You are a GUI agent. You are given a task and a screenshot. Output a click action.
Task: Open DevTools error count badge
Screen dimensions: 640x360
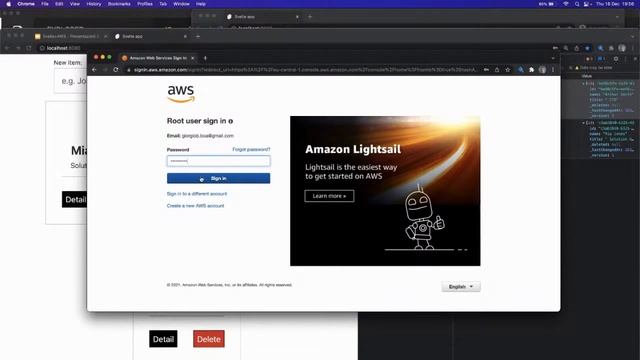pyautogui.click(x=589, y=59)
